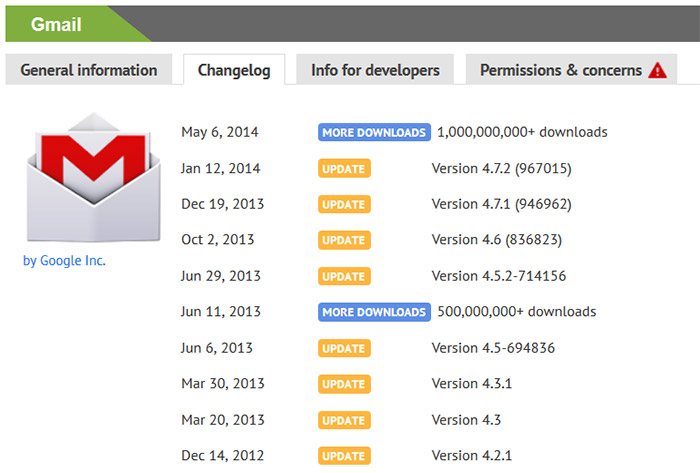
Task: Click UPDATE badge for Mar 20, 2013
Action: click(x=344, y=420)
